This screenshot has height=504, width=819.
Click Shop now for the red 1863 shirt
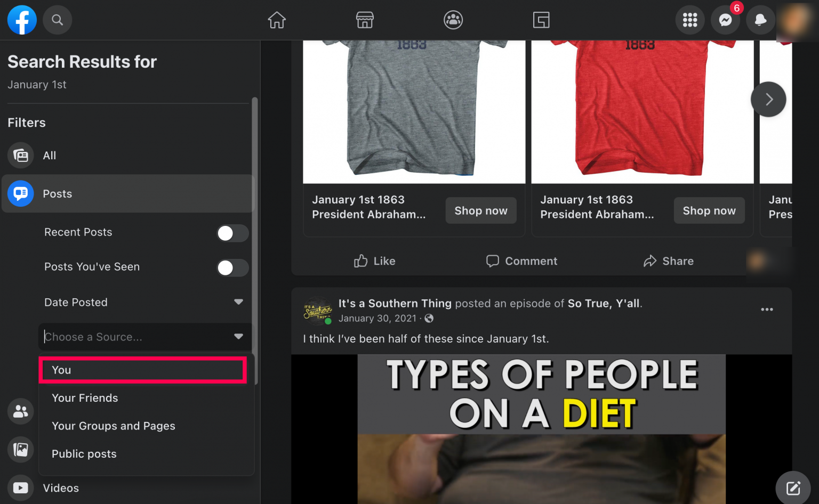[x=709, y=210]
